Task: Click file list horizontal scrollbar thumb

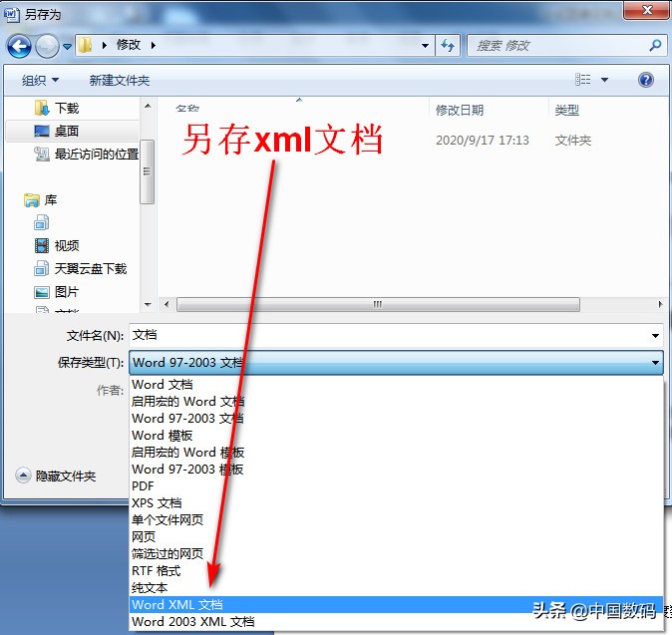Action: click(x=378, y=305)
